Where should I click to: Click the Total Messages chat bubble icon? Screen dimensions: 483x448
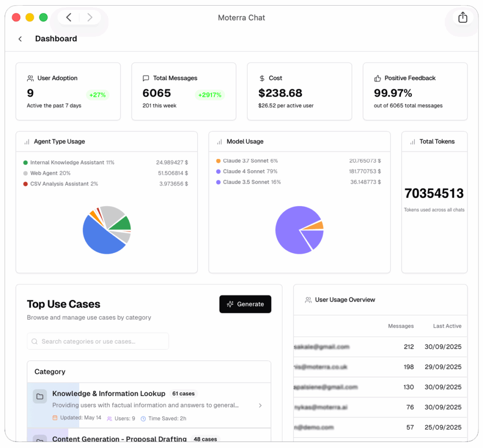point(146,78)
